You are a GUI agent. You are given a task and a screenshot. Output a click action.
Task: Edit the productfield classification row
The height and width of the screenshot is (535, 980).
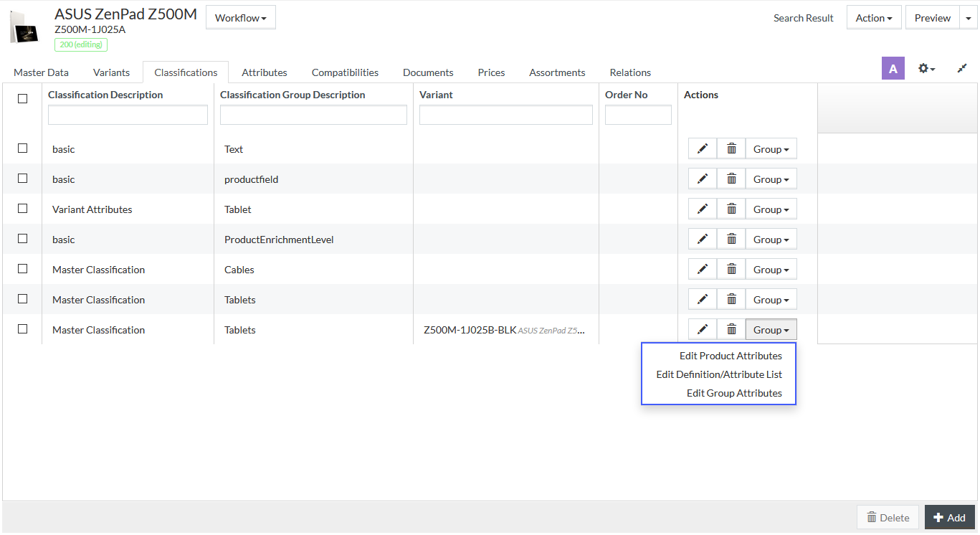coord(703,179)
